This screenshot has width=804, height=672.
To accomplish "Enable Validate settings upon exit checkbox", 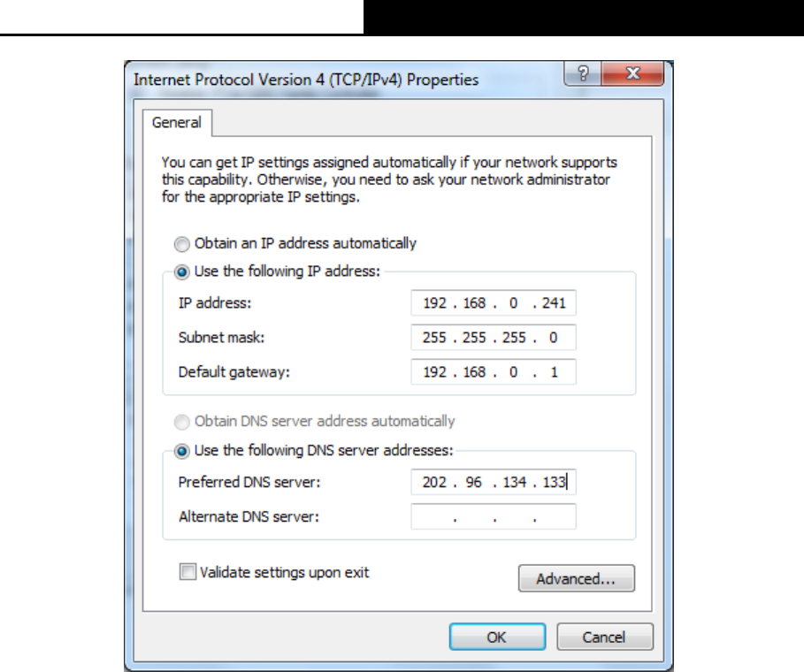I will click(188, 571).
